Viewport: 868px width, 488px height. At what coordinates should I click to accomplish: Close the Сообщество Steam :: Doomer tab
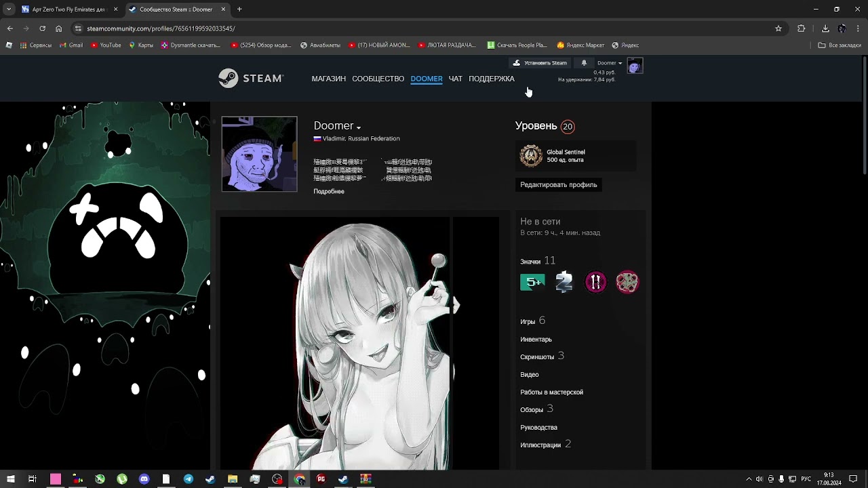(223, 9)
